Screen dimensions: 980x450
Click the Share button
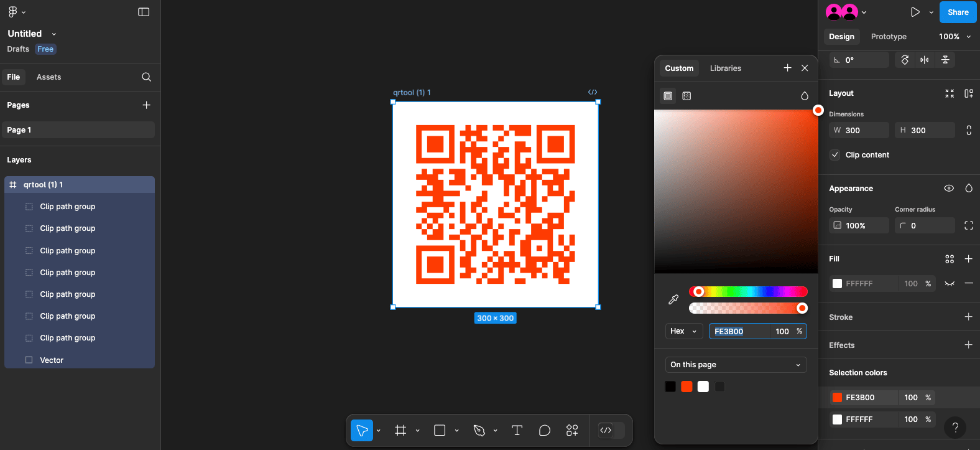pos(958,12)
